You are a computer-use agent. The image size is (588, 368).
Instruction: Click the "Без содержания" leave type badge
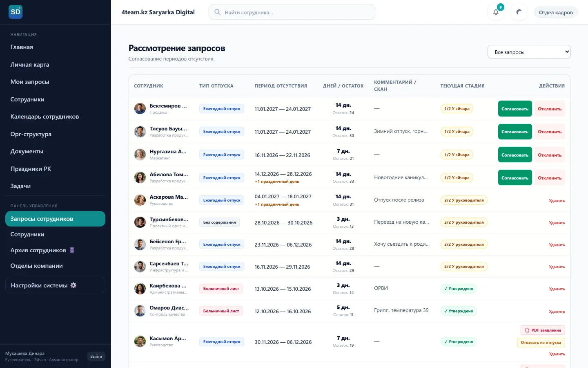point(220,222)
